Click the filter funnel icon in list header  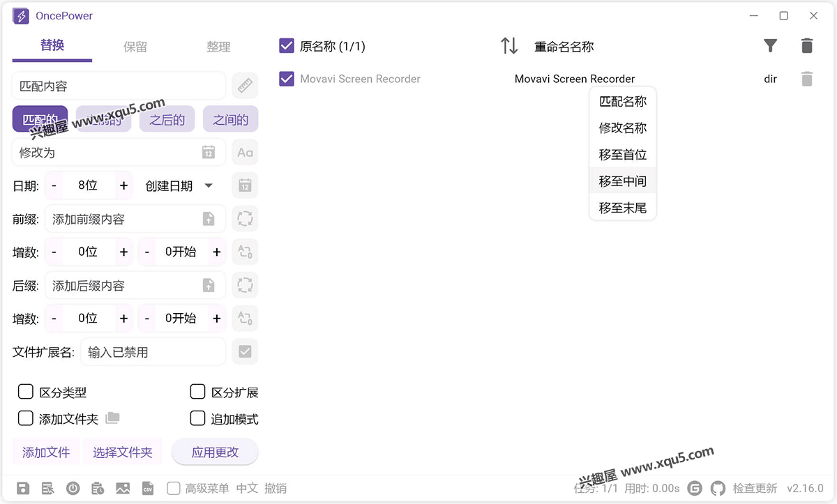(x=770, y=46)
